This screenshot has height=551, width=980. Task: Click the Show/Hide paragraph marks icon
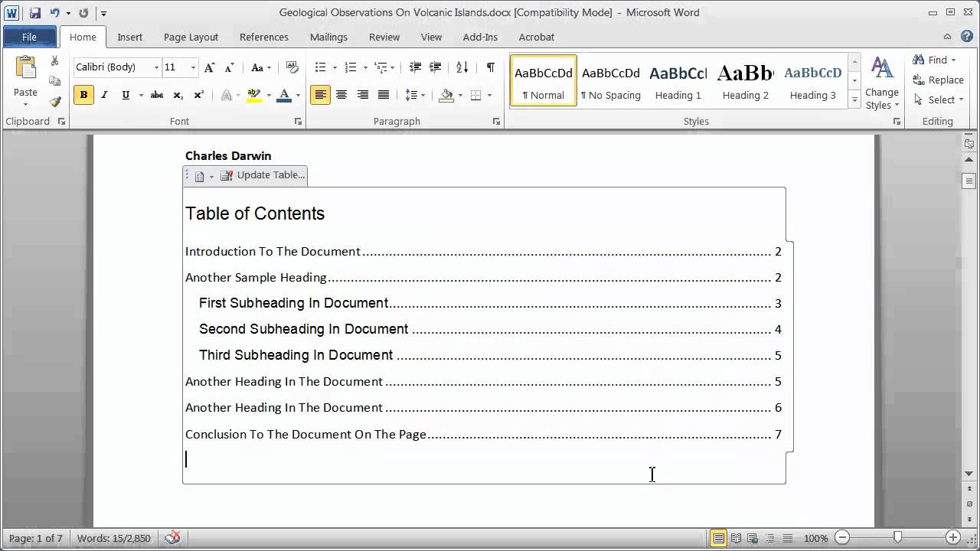click(x=490, y=67)
